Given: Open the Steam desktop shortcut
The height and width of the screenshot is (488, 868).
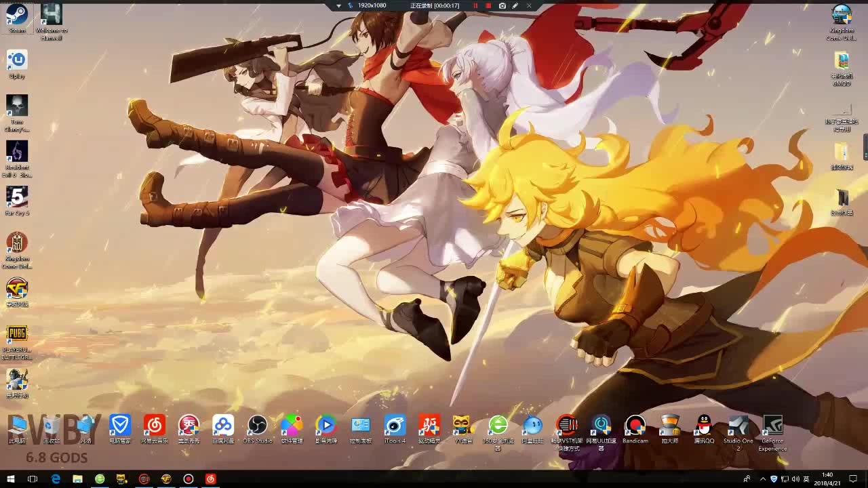Looking at the screenshot, I should (x=17, y=18).
